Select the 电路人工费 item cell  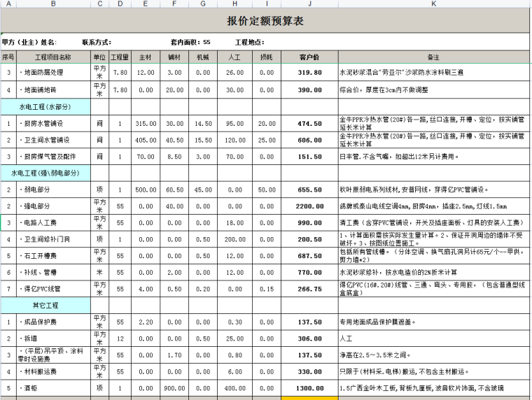(x=54, y=222)
